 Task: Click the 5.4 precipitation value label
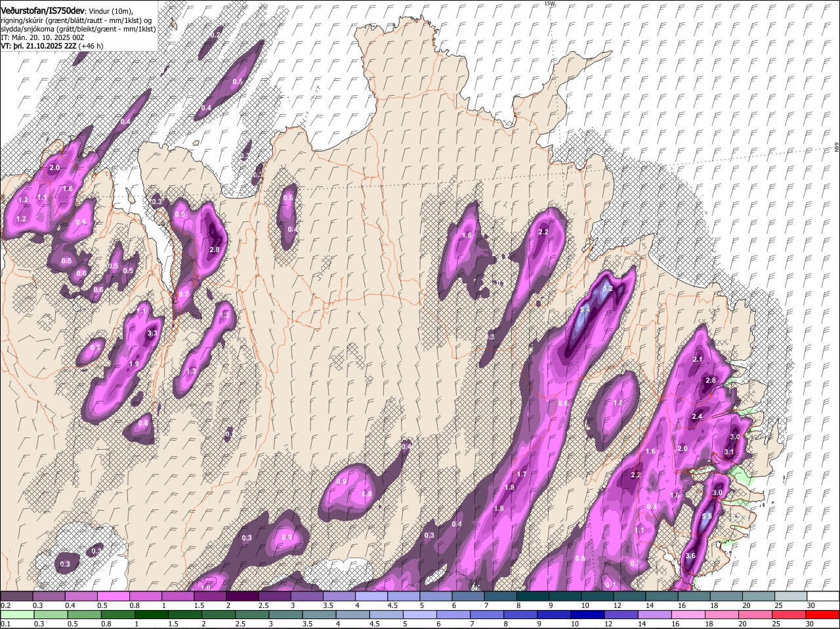coord(585,309)
